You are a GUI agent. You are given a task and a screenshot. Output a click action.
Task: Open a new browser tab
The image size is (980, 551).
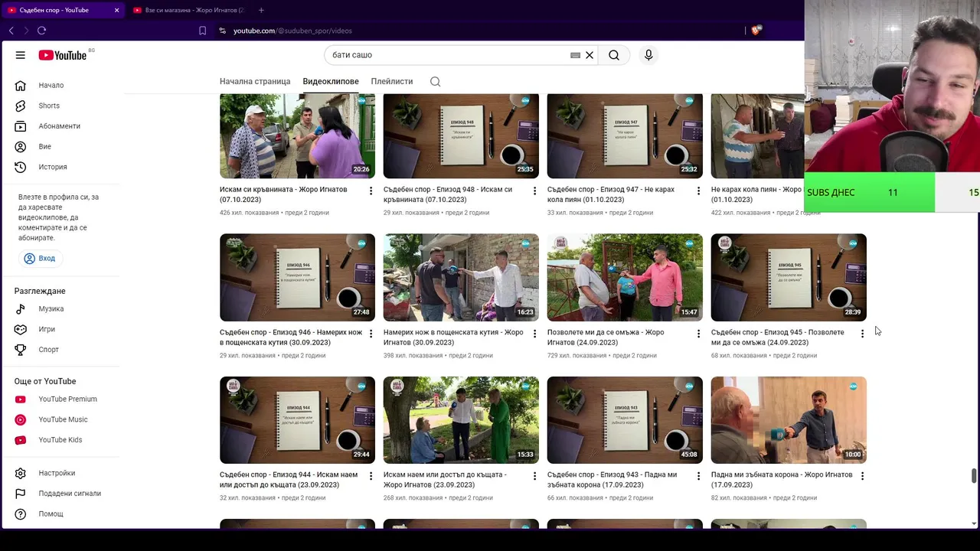pyautogui.click(x=261, y=10)
